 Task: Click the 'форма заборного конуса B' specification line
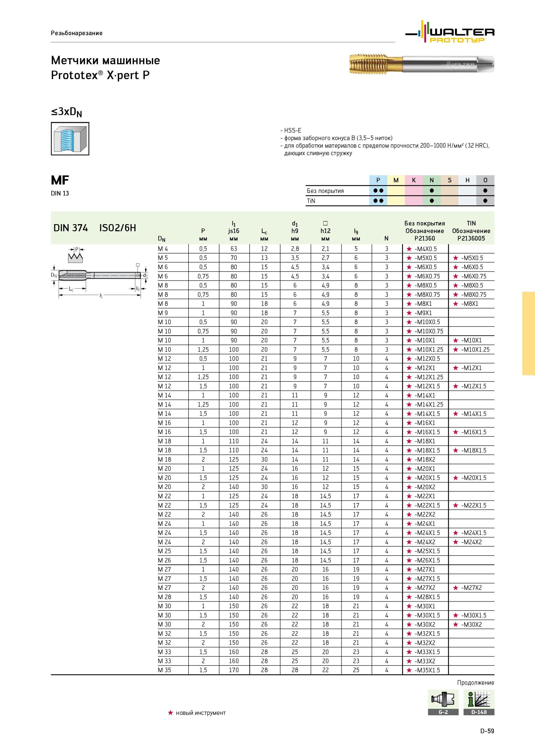click(x=336, y=138)
